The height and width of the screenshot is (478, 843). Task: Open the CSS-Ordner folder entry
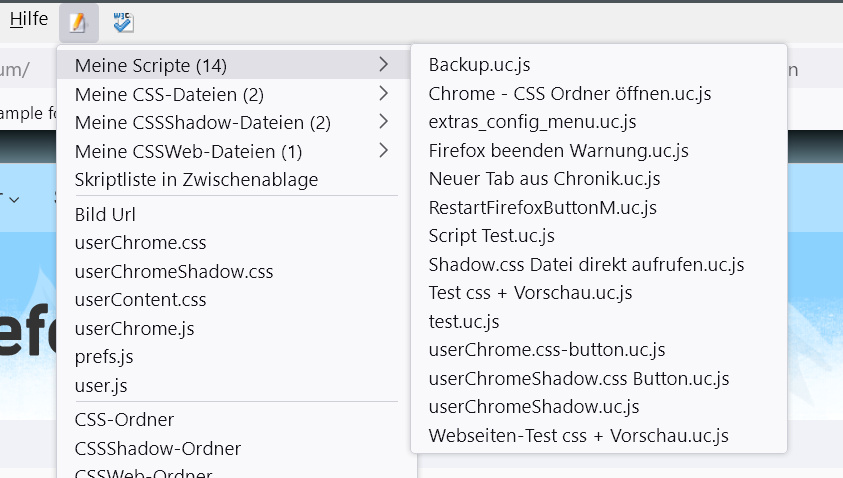[x=124, y=420]
